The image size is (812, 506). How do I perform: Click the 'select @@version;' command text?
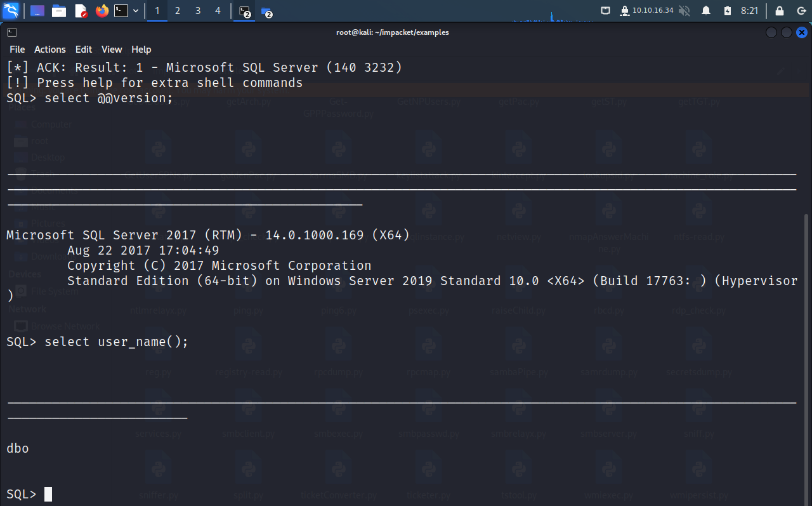108,98
